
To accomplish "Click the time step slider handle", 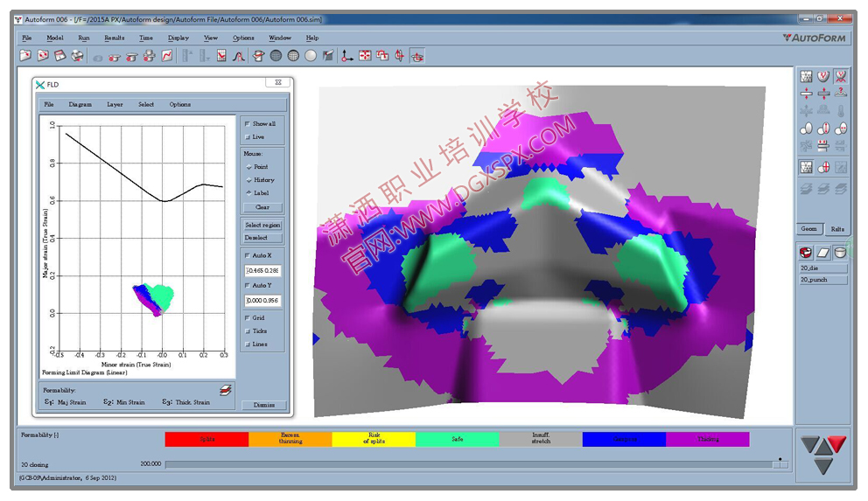I will click(x=780, y=464).
